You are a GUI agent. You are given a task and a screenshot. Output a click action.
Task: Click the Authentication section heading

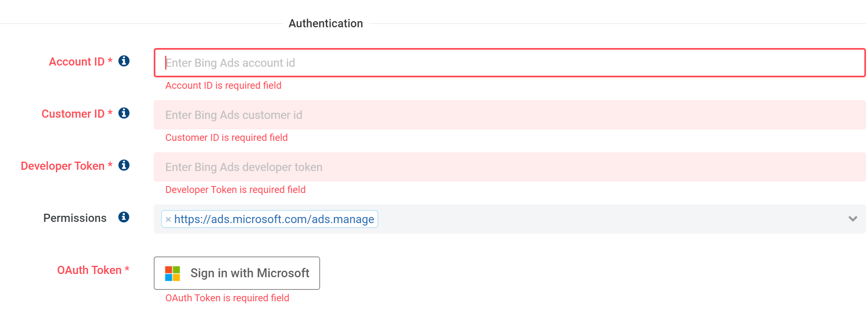[x=325, y=23]
